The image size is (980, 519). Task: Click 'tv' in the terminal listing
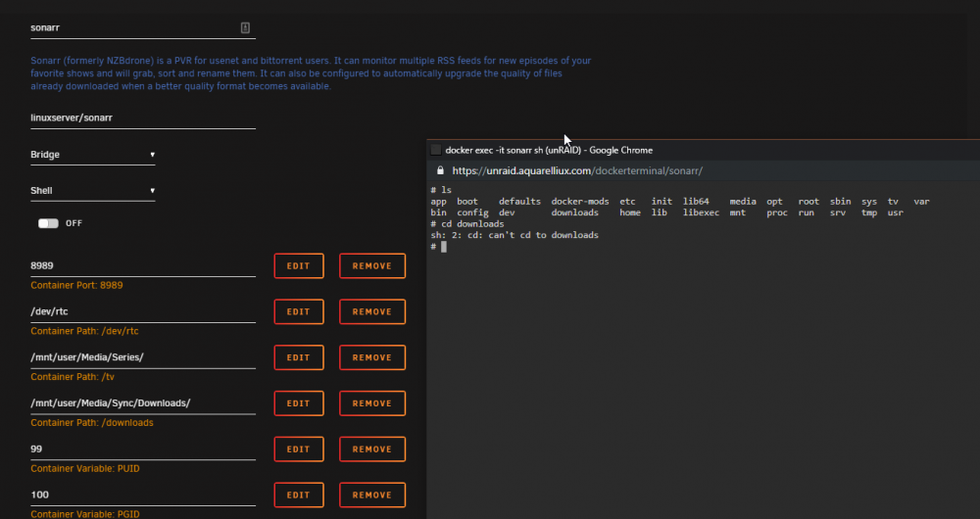[x=893, y=202]
